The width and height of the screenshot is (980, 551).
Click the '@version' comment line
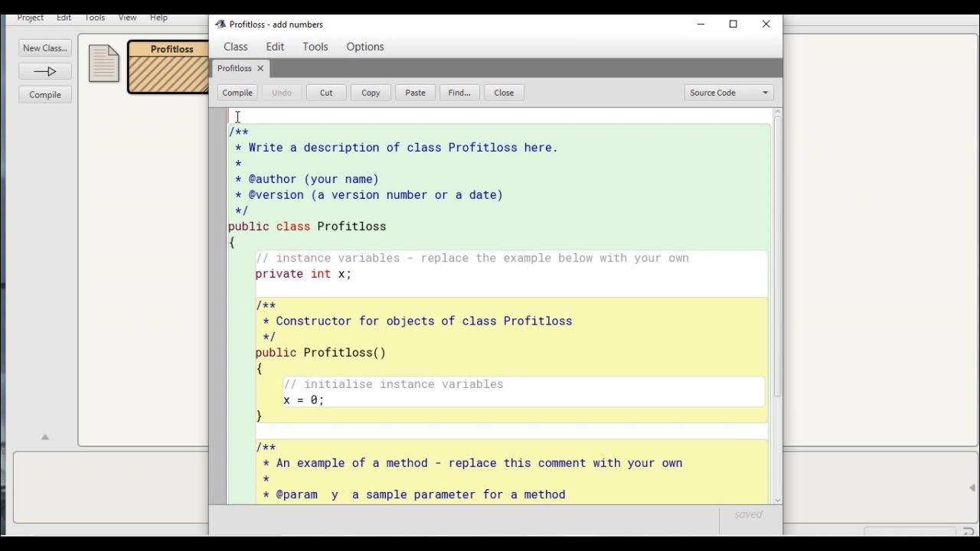click(369, 195)
